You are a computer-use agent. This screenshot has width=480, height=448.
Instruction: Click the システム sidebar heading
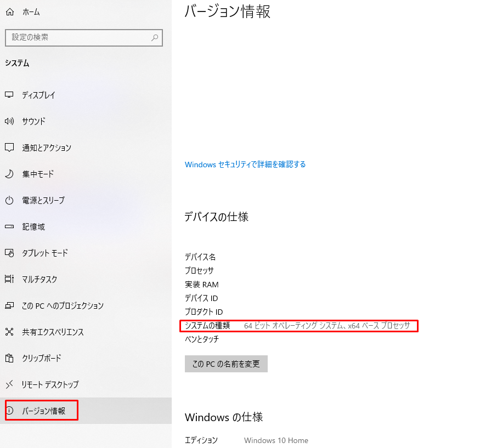17,63
